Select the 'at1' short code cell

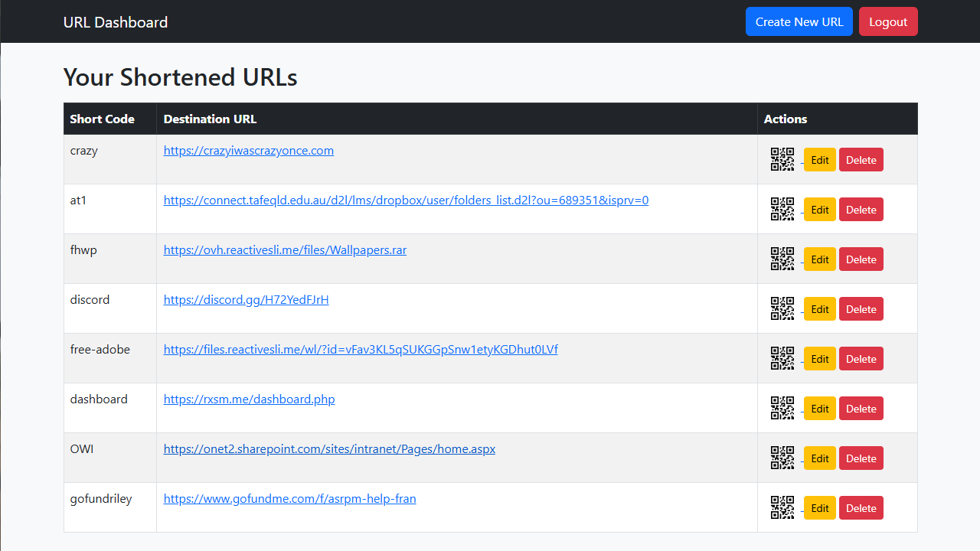tap(110, 210)
